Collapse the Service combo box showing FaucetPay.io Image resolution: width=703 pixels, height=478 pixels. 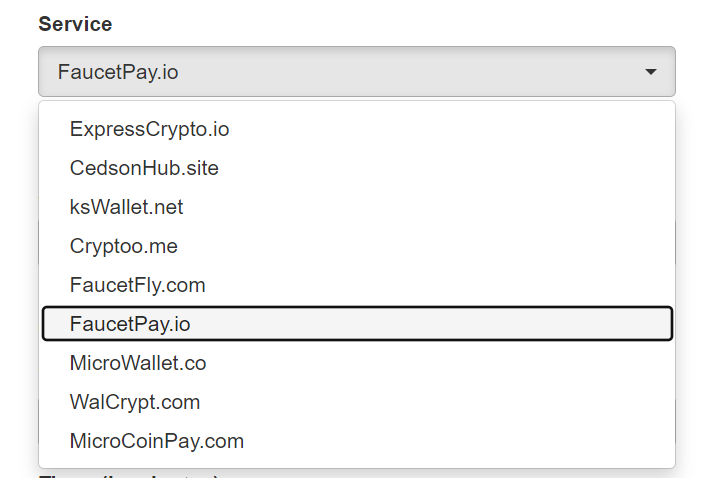(356, 72)
